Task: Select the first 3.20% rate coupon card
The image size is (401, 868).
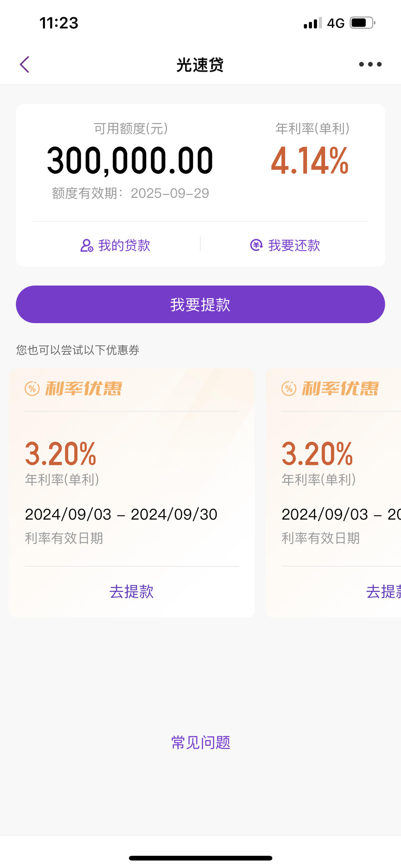Action: tap(132, 493)
